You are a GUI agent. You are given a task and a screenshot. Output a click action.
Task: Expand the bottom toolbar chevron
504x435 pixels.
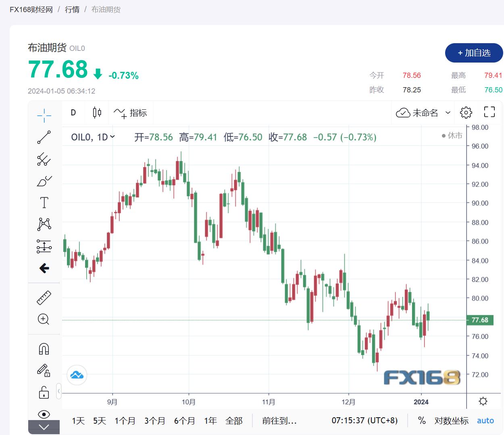44,427
